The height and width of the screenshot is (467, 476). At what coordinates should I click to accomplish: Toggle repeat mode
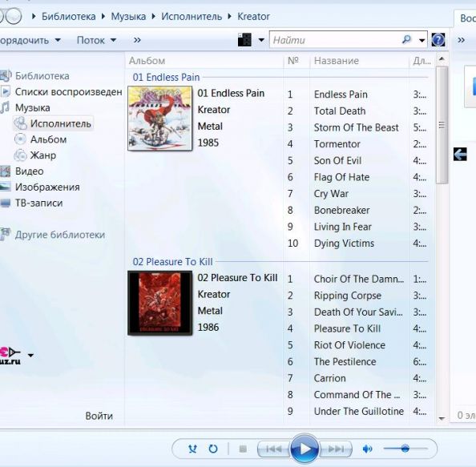213,449
